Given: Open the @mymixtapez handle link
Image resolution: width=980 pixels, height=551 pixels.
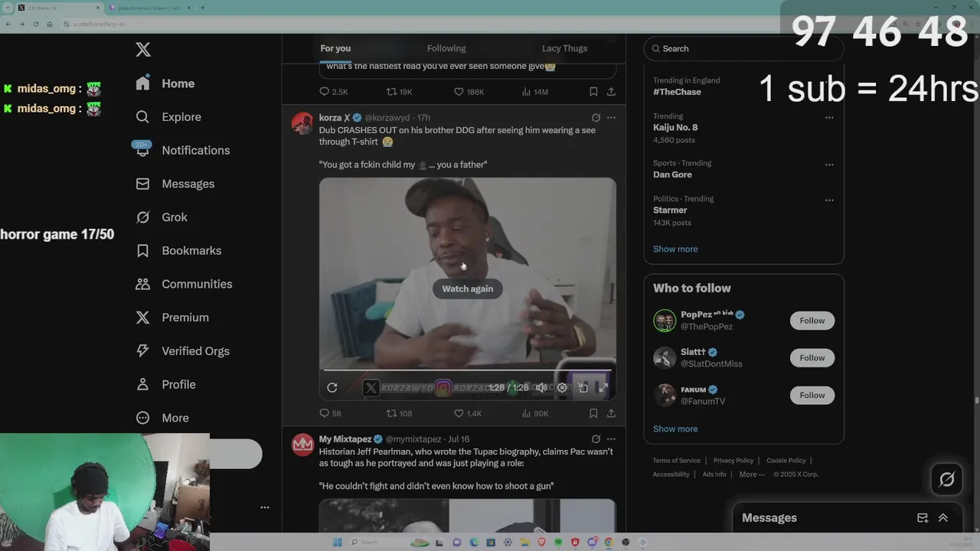Looking at the screenshot, I should [x=413, y=439].
